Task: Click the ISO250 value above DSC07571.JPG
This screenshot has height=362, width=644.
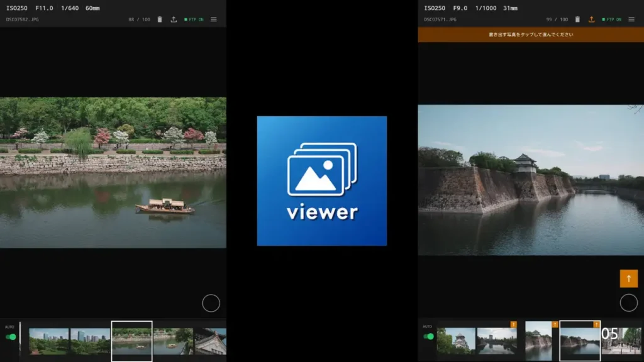Action: (435, 8)
